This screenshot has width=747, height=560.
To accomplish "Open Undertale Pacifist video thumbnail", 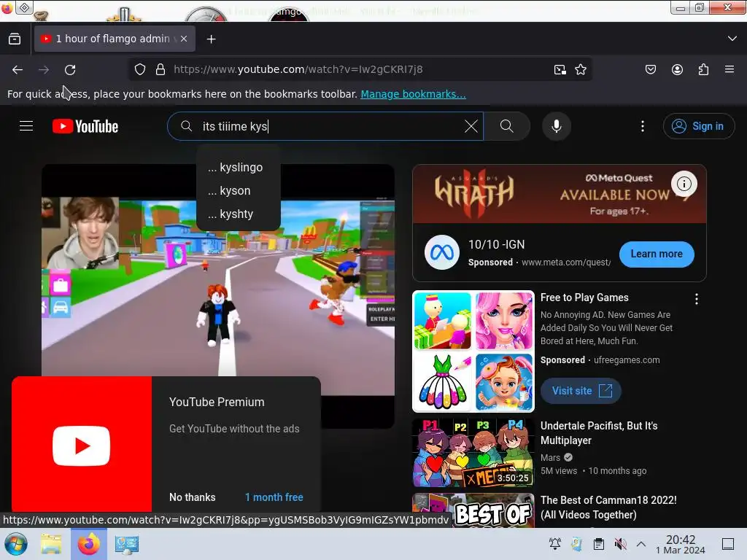I will coord(473,453).
